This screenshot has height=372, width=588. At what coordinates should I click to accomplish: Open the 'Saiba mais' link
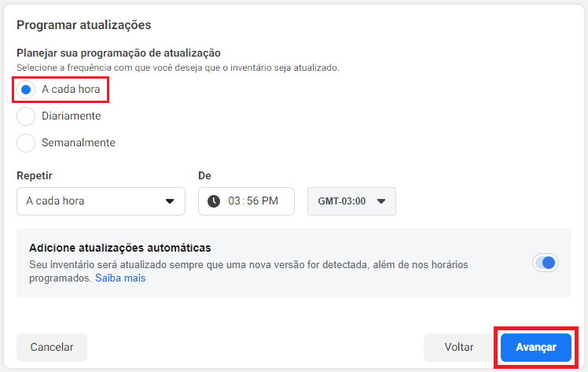[120, 278]
